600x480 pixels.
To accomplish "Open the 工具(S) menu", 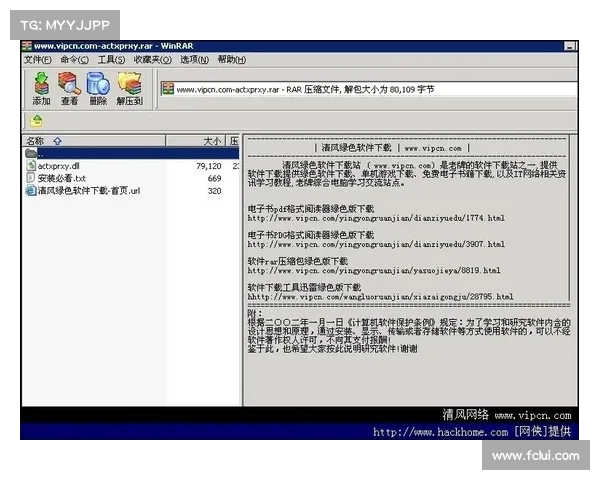I will point(111,60).
